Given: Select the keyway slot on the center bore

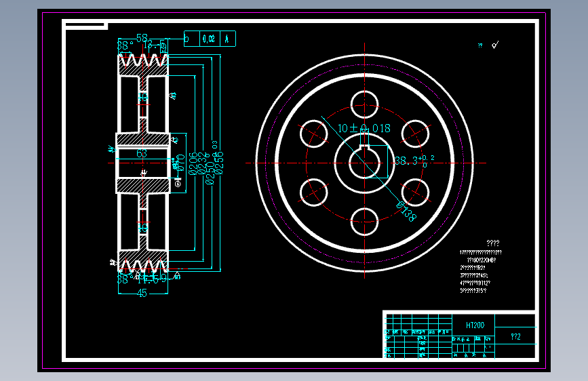Looking at the screenshot, I should click(x=364, y=146).
